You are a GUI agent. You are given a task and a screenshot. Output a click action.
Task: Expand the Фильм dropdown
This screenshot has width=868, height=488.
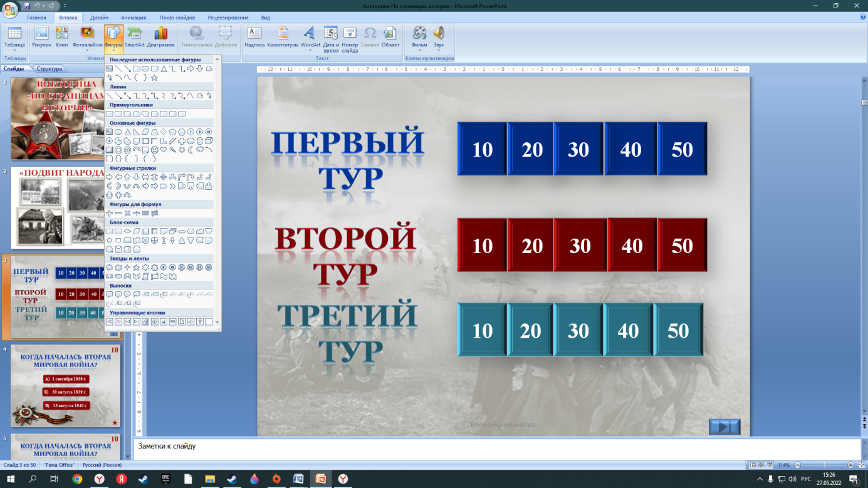[419, 51]
